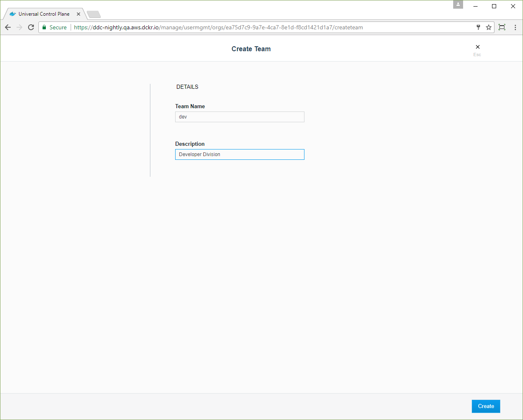Open a new browser tab
This screenshot has width=523, height=420.
pyautogui.click(x=94, y=14)
